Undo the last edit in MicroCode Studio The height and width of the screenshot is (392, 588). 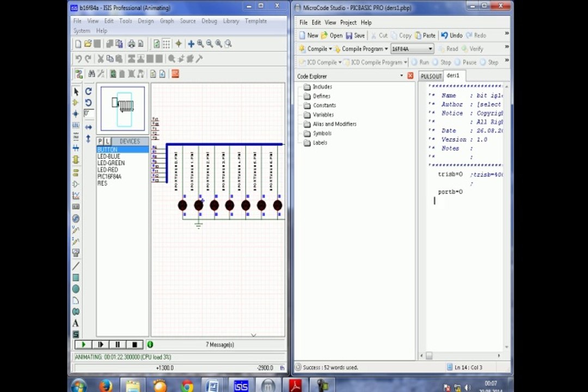coord(451,35)
